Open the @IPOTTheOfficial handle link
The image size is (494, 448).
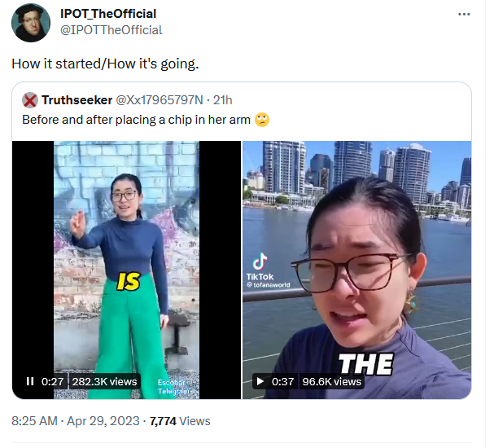[x=111, y=30]
